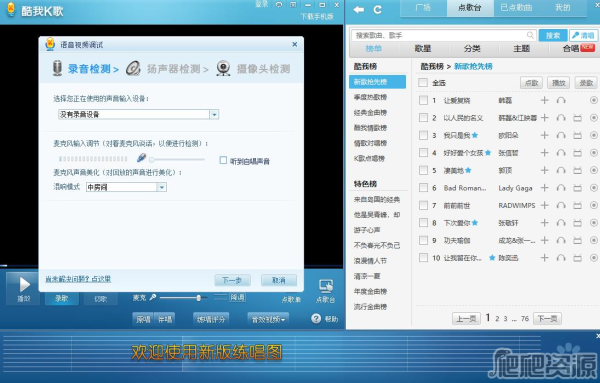Open the sound input device dropdown
The height and width of the screenshot is (383, 600).
point(214,114)
